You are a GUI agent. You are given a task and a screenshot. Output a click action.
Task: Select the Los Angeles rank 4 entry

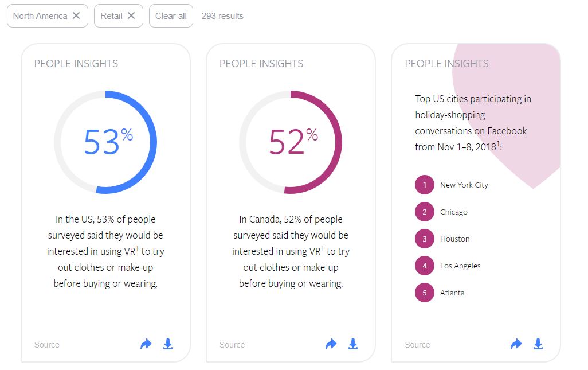pyautogui.click(x=448, y=266)
